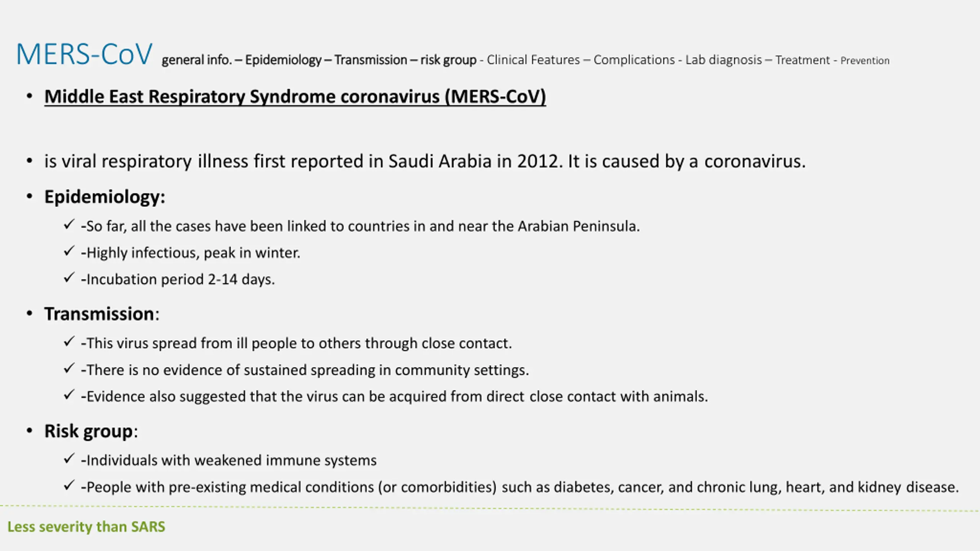Select the 'Transmission' breadcrumb item in header
Viewport: 980px width, 551px height.
[371, 60]
